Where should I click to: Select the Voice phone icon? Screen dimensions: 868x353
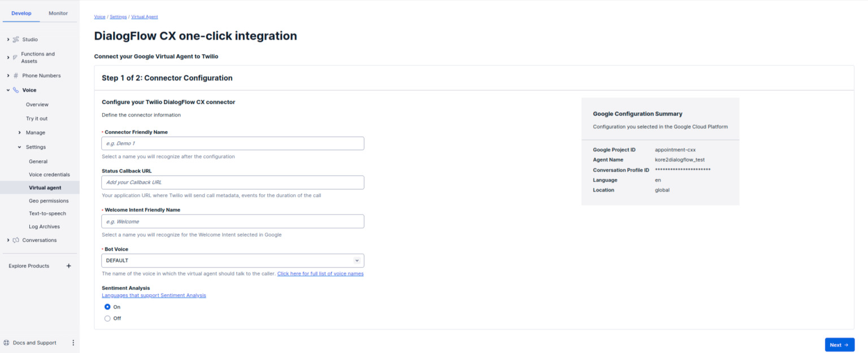[16, 90]
